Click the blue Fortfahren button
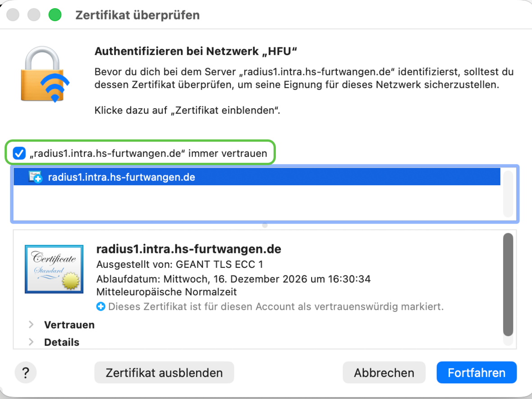The height and width of the screenshot is (399, 532). (x=476, y=373)
